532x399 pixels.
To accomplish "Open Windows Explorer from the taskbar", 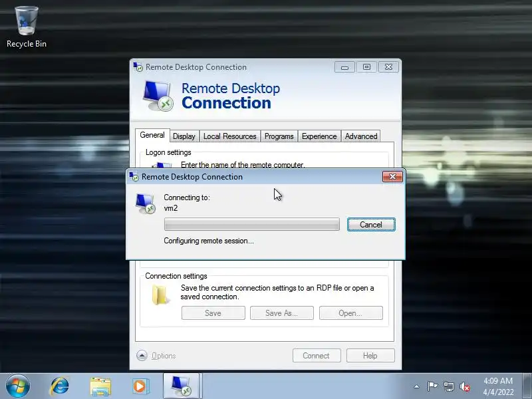I will (100, 386).
